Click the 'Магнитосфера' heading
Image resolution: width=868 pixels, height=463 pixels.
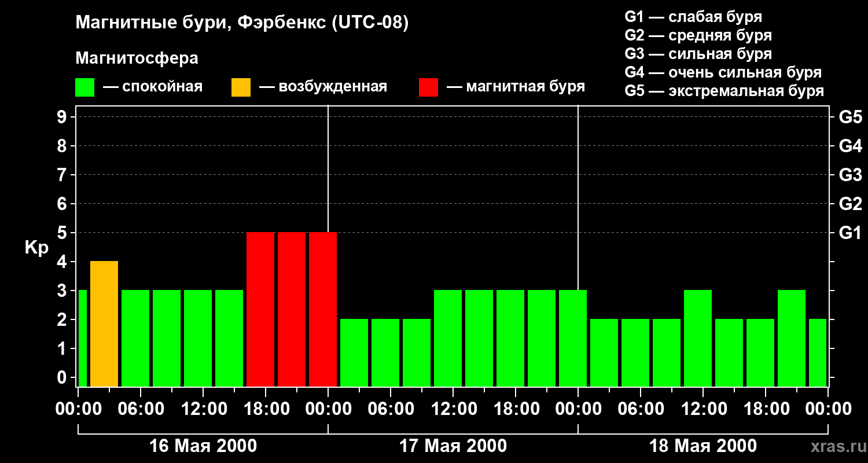(137, 58)
